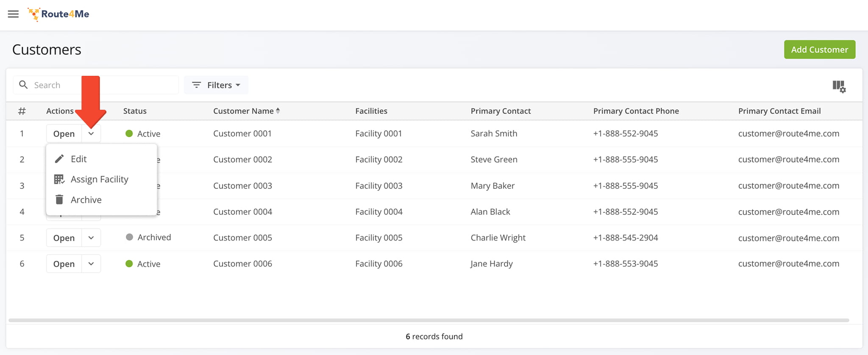Select the Customer 0002 name cell

click(242, 159)
